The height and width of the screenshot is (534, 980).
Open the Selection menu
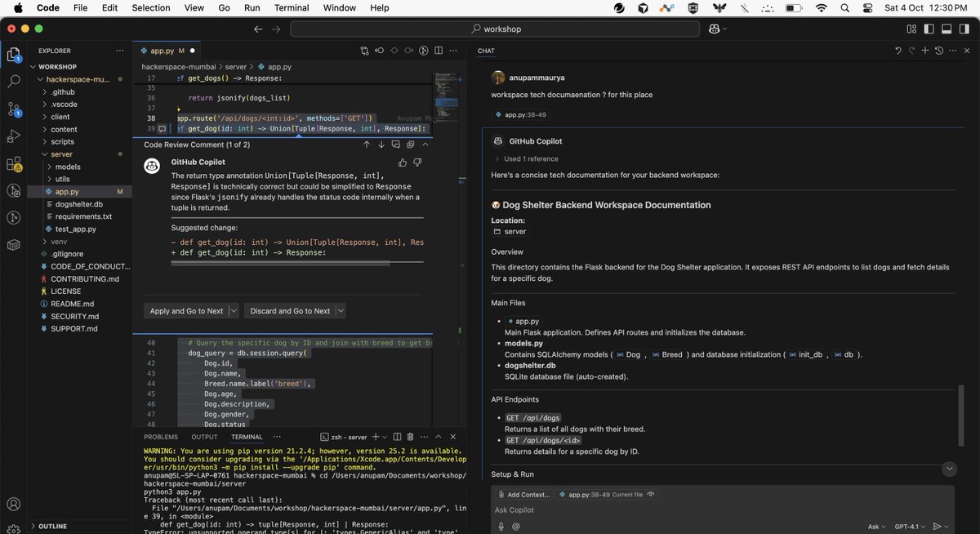[x=151, y=7]
